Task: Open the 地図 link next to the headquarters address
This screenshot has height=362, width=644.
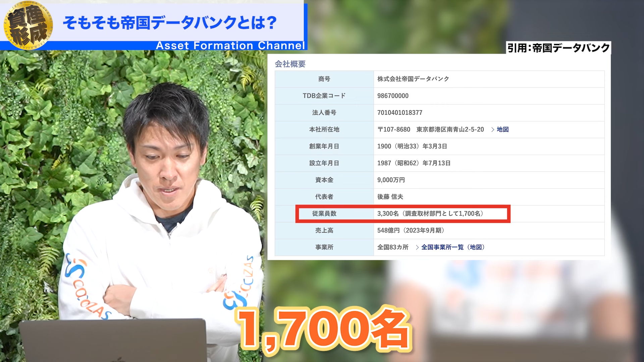Action: click(502, 129)
